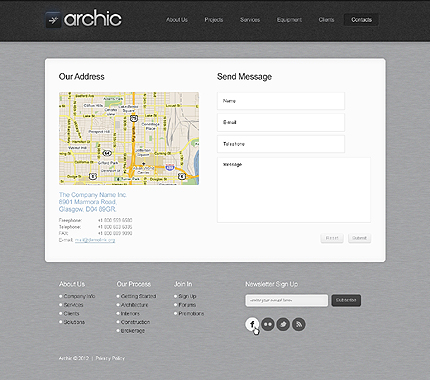430x380 pixels.
Task: Open Clients link in footer About Us list
Action: pos(71,313)
